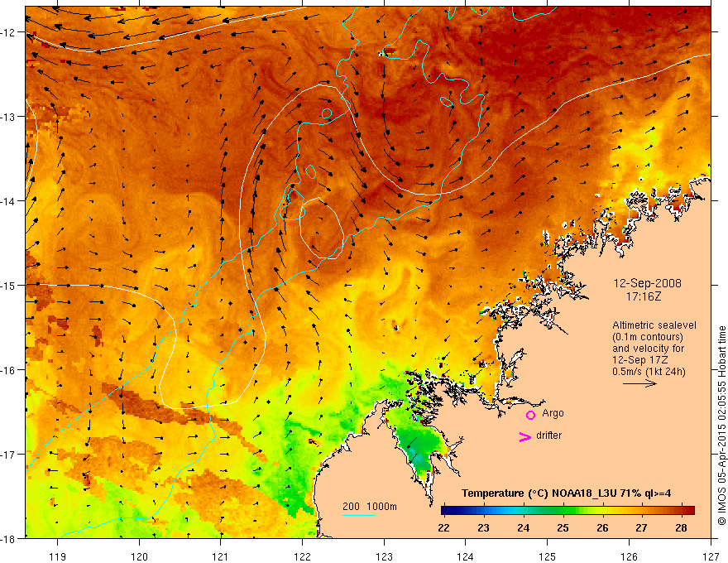
Task: Click the '12-Sep-2008' date text
Action: 647,283
